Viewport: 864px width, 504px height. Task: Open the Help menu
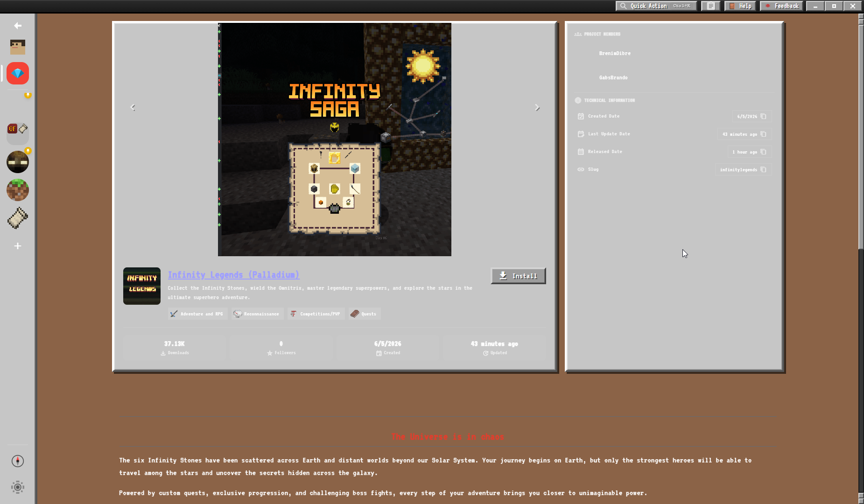click(x=740, y=6)
